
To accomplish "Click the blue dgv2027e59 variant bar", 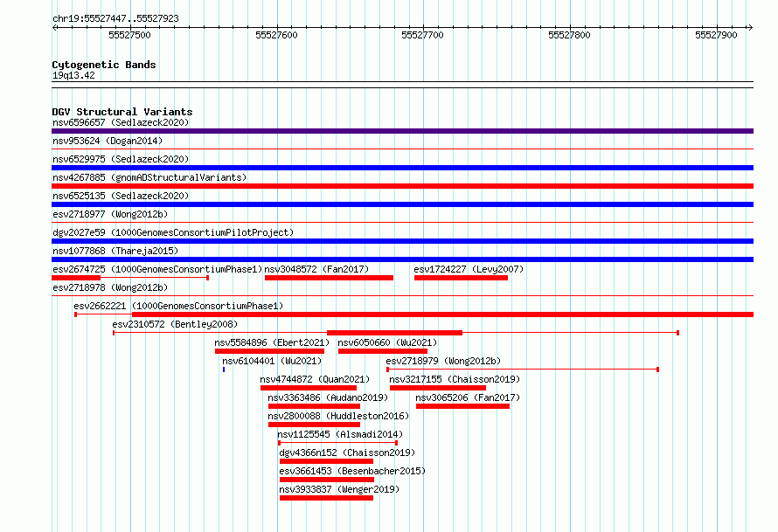I will pyautogui.click(x=402, y=241).
